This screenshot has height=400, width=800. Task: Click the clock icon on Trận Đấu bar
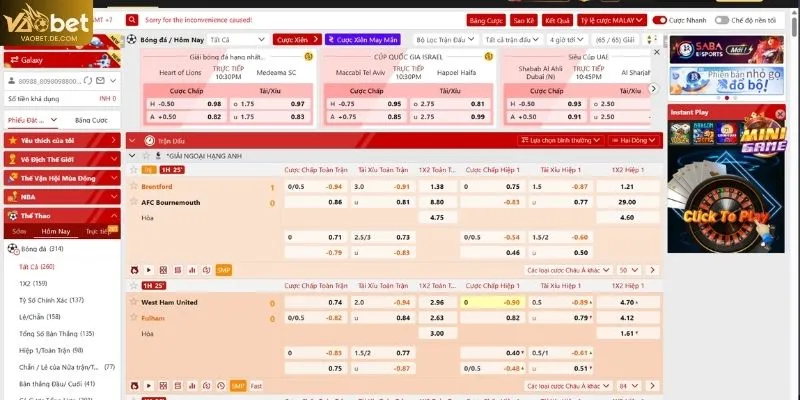(149, 140)
